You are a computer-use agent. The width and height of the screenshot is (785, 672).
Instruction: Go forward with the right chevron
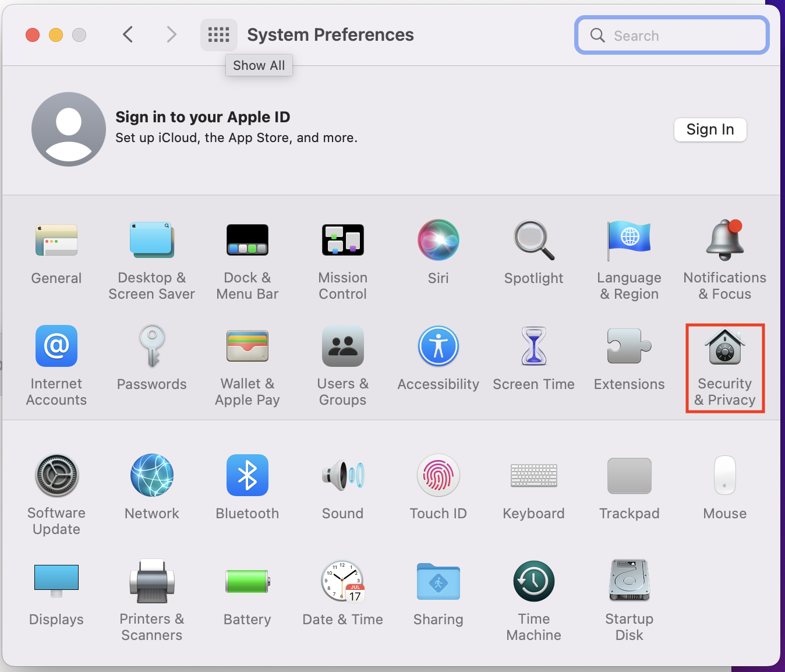[x=171, y=34]
